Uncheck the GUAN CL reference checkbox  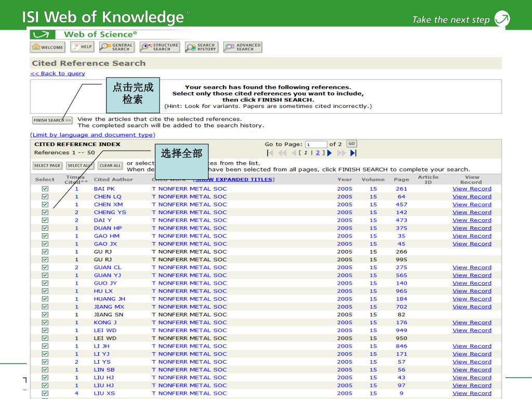(x=45, y=268)
